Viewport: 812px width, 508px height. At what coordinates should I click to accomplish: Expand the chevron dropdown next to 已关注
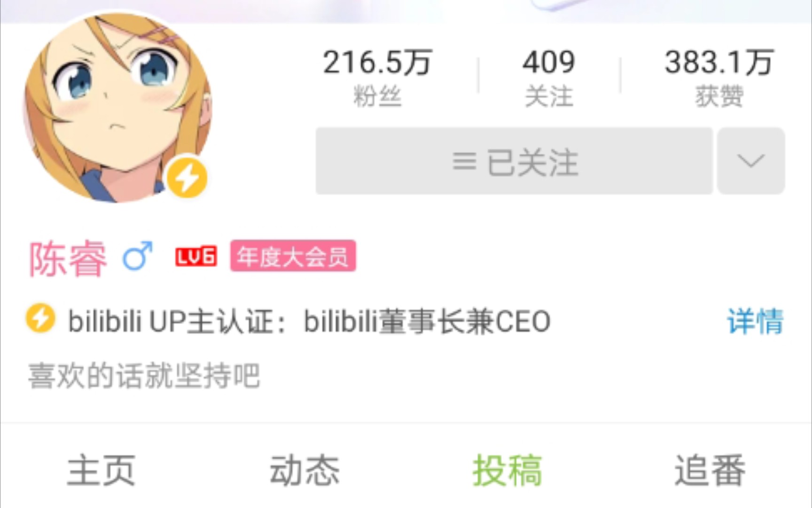click(x=751, y=161)
